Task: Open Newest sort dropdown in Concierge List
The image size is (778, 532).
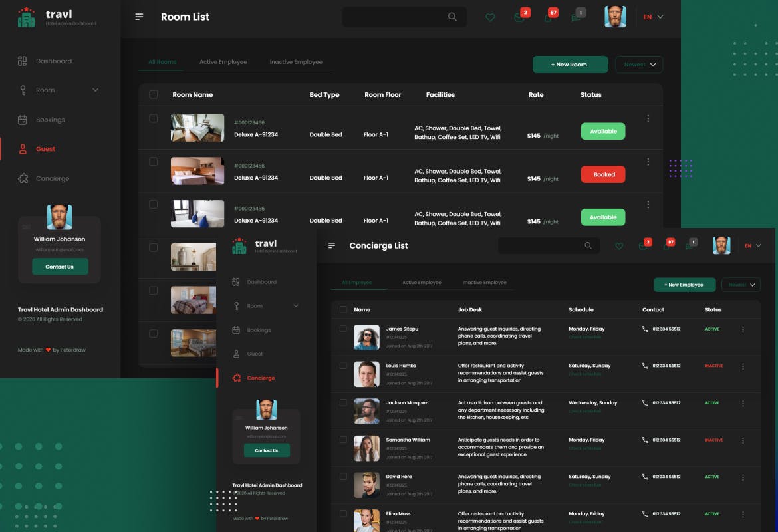Action: [x=741, y=285]
